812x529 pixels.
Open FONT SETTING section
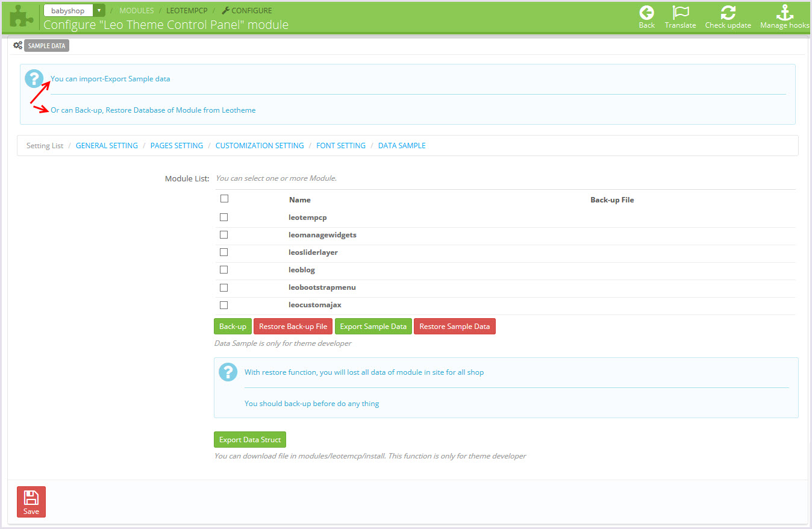341,145
